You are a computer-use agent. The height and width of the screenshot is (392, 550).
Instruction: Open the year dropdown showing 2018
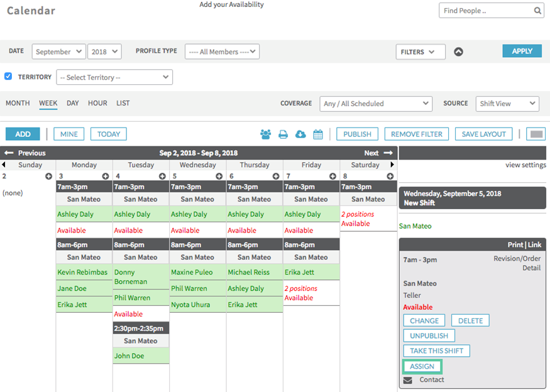104,52
